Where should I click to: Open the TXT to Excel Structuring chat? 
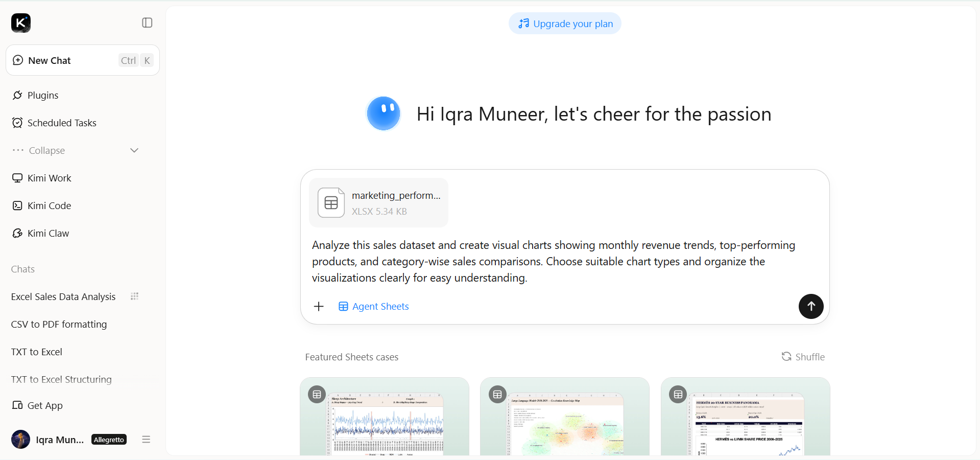pyautogui.click(x=61, y=379)
